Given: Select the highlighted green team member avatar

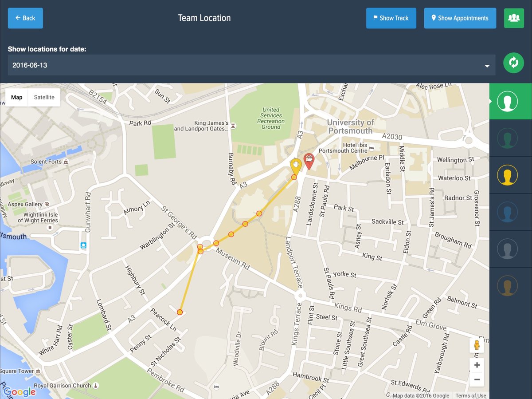Looking at the screenshot, I should [x=508, y=101].
